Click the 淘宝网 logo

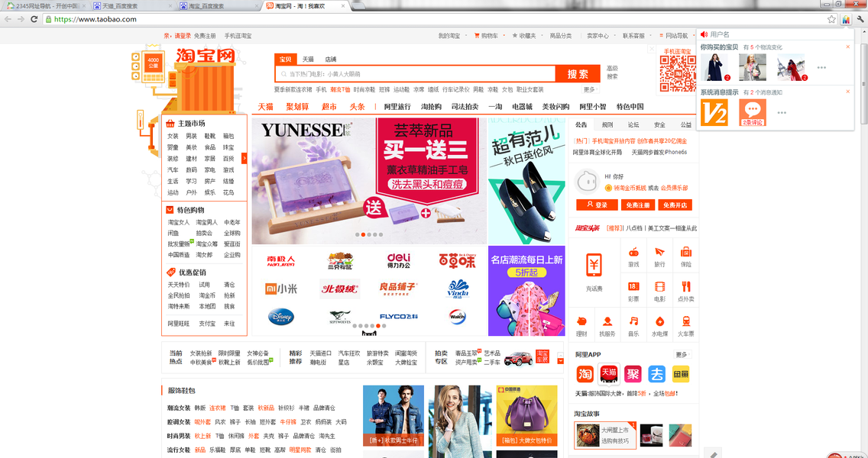[x=206, y=56]
